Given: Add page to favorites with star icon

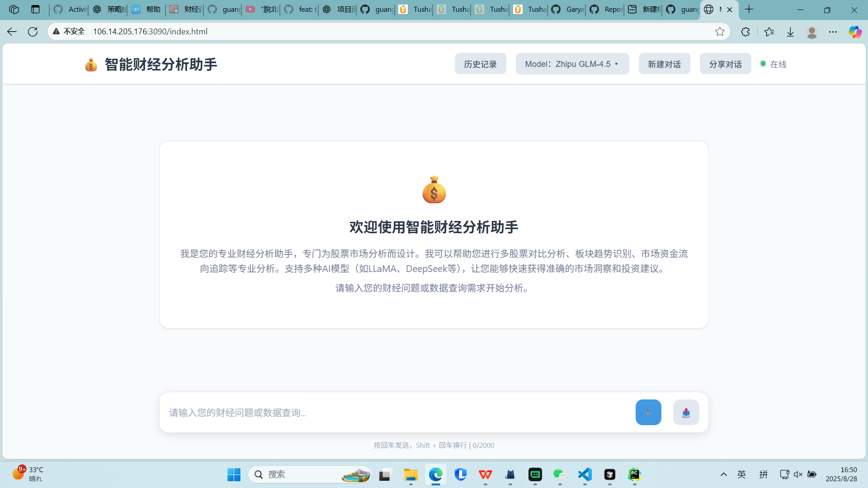Looking at the screenshot, I should [720, 32].
